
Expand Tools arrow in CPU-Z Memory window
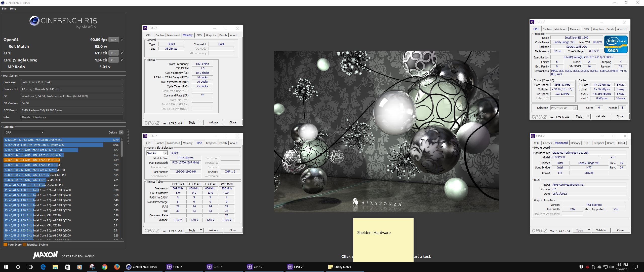(x=201, y=122)
